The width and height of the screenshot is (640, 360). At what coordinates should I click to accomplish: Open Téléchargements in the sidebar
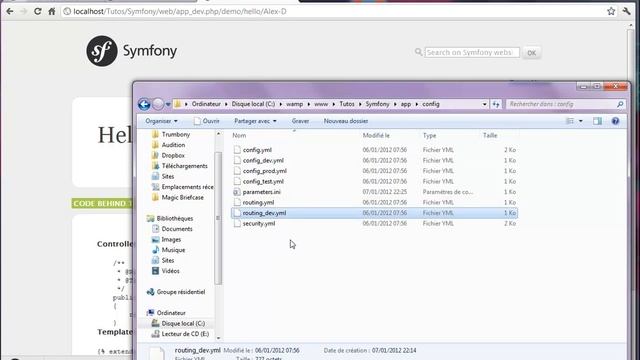coord(180,166)
